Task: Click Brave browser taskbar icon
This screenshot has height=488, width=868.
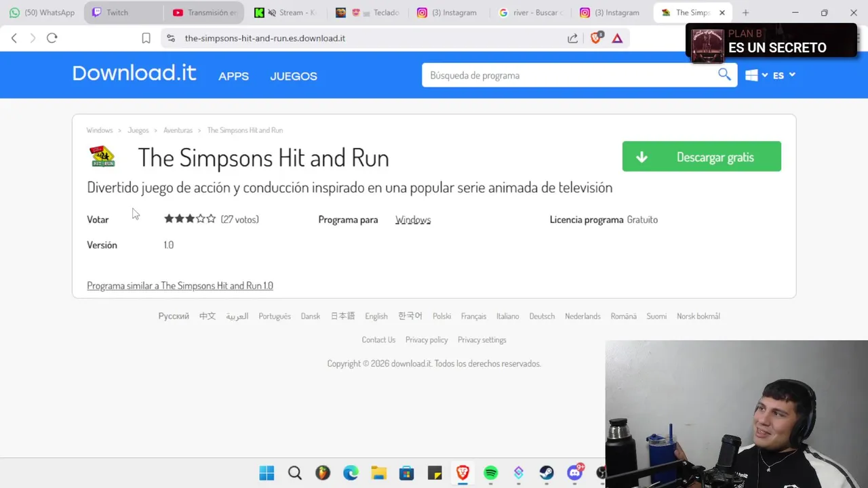Action: pyautogui.click(x=462, y=472)
